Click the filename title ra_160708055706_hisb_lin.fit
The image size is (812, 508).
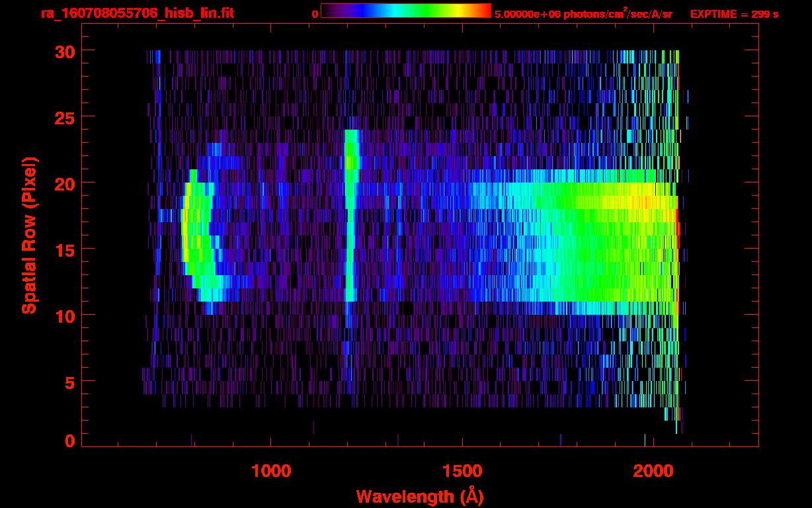137,13
